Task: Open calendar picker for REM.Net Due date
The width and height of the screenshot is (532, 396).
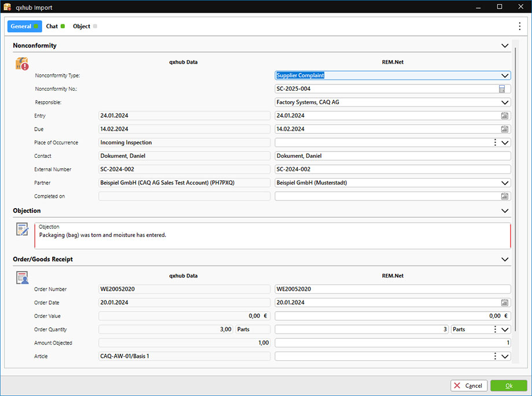Action: [x=504, y=129]
